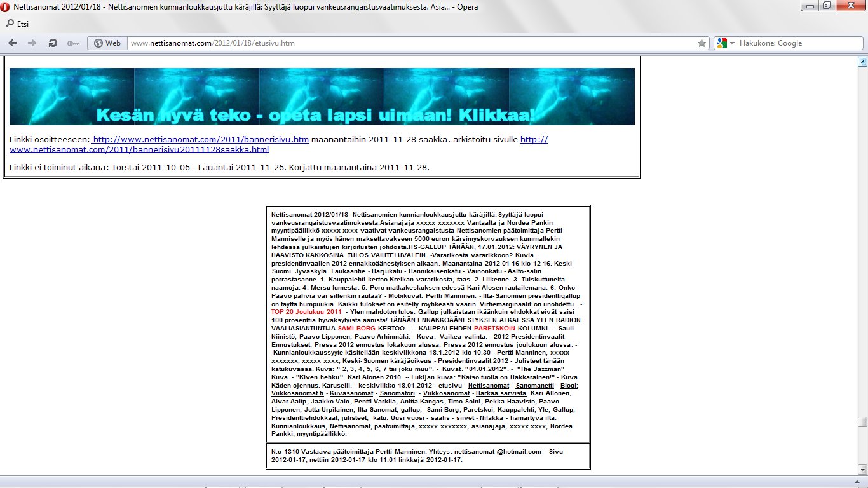Bookmark page with the star icon
Viewport: 868px width, 488px height.
(x=702, y=43)
